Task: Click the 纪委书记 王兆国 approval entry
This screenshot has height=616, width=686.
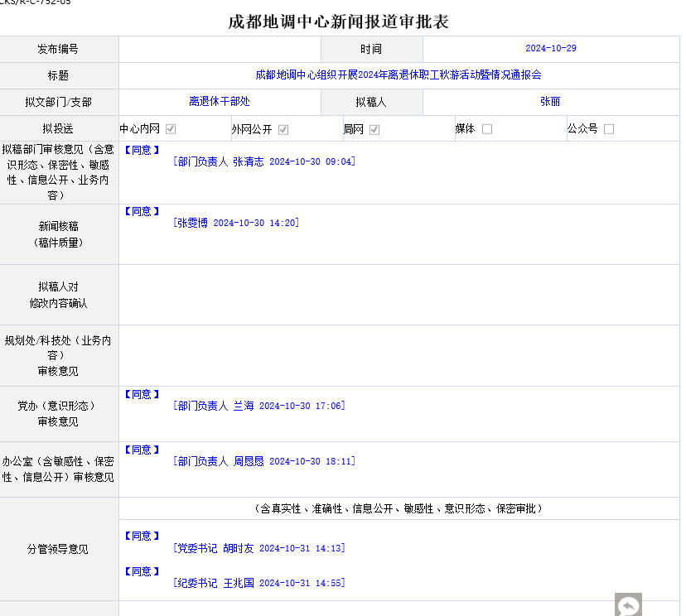Action: 259,583
